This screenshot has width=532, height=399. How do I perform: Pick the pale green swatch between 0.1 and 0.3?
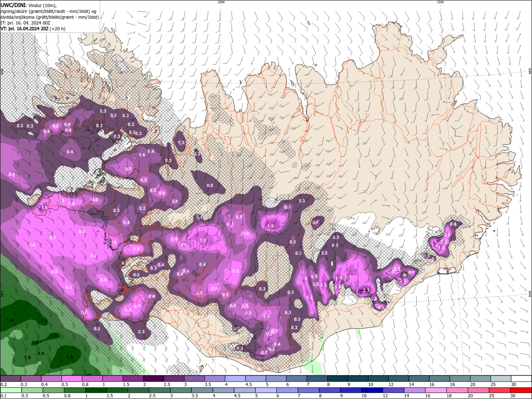click(11, 390)
